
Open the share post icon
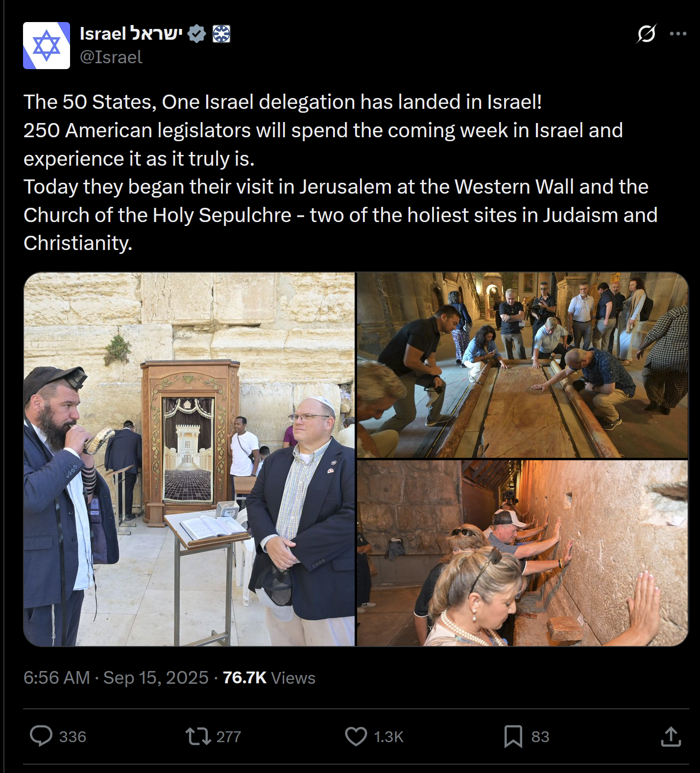click(671, 736)
